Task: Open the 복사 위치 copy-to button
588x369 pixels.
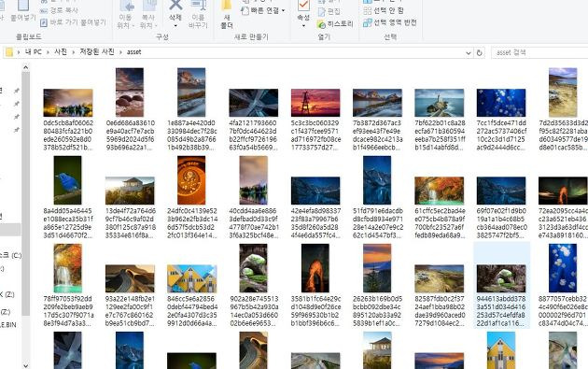Action: [x=148, y=15]
